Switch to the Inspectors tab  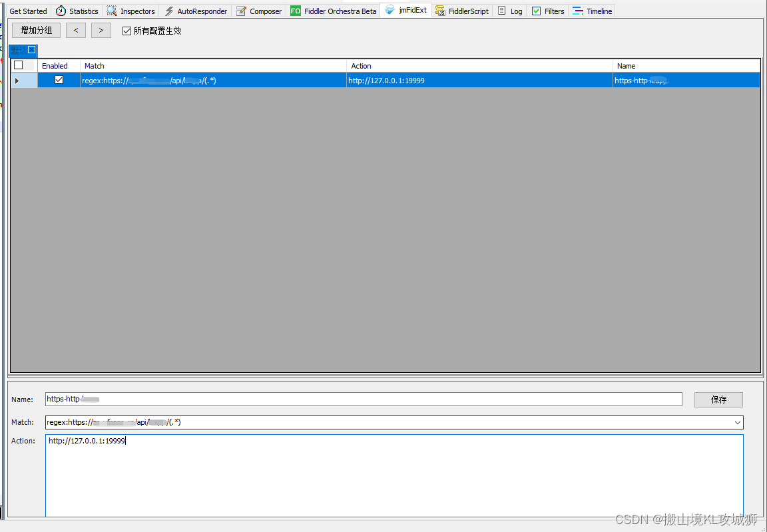click(x=131, y=11)
